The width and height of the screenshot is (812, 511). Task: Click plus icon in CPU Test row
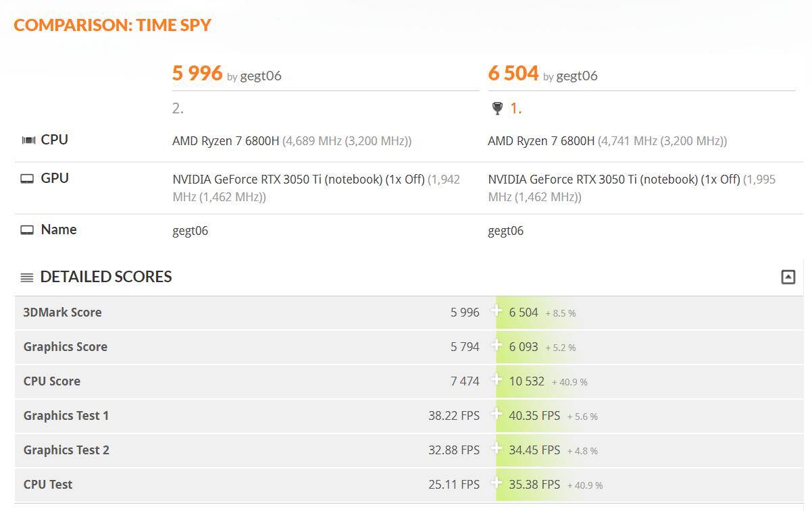(x=497, y=483)
